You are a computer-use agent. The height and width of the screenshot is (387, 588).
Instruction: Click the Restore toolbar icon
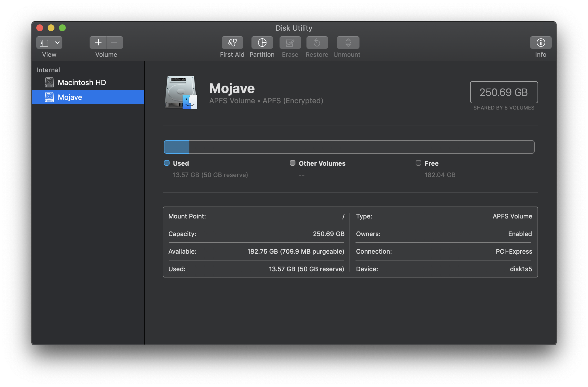317,43
